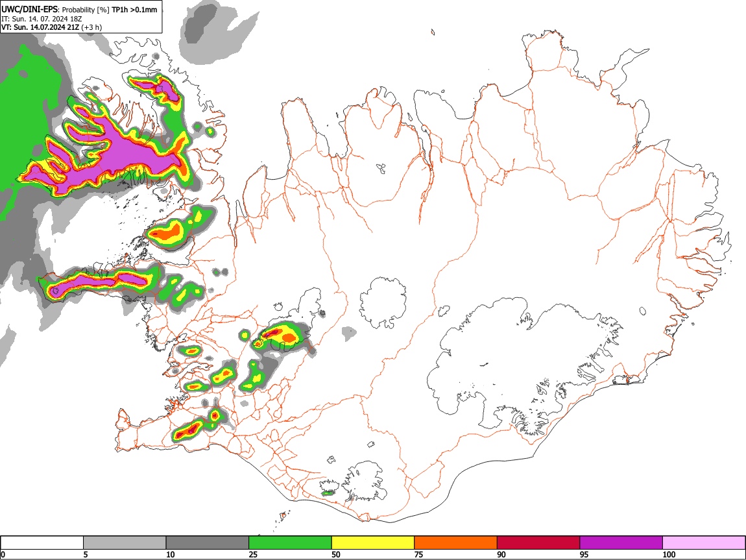Screen dimensions: 746x560
Task: Click the 'UWC/DINI-EPS' title text
Action: click(x=29, y=9)
